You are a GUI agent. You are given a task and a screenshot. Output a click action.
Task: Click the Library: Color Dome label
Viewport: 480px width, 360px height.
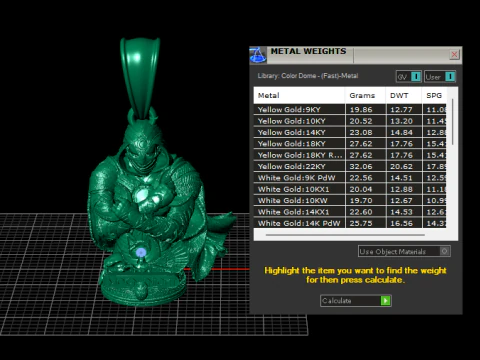tap(308, 76)
